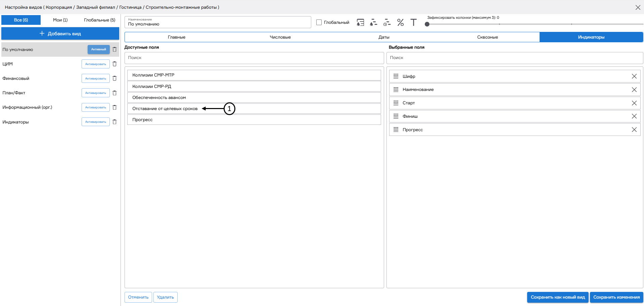644x306 pixels.
Task: Click the Добавить вид button
Action: pyautogui.click(x=60, y=34)
